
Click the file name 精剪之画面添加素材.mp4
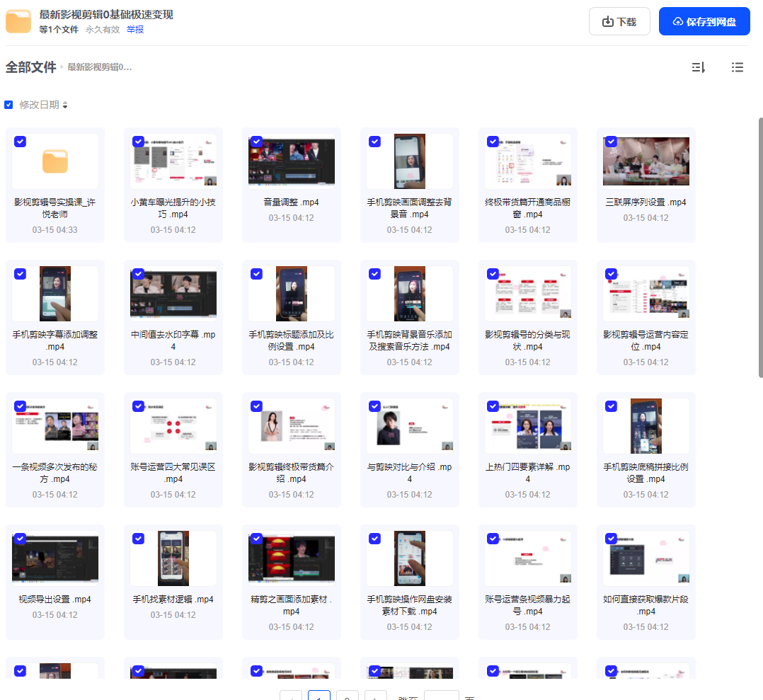[292, 605]
